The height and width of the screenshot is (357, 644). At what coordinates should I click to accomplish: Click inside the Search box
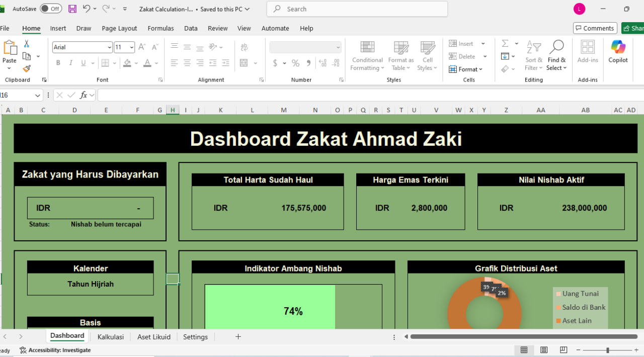357,9
